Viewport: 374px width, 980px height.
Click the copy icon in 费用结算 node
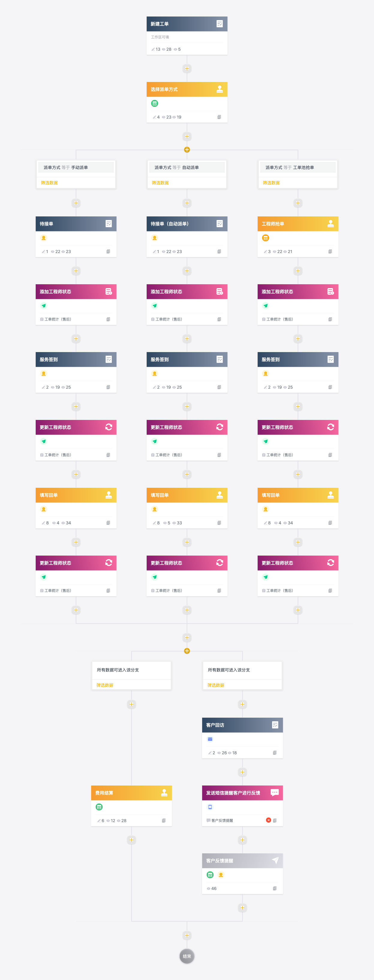[163, 820]
